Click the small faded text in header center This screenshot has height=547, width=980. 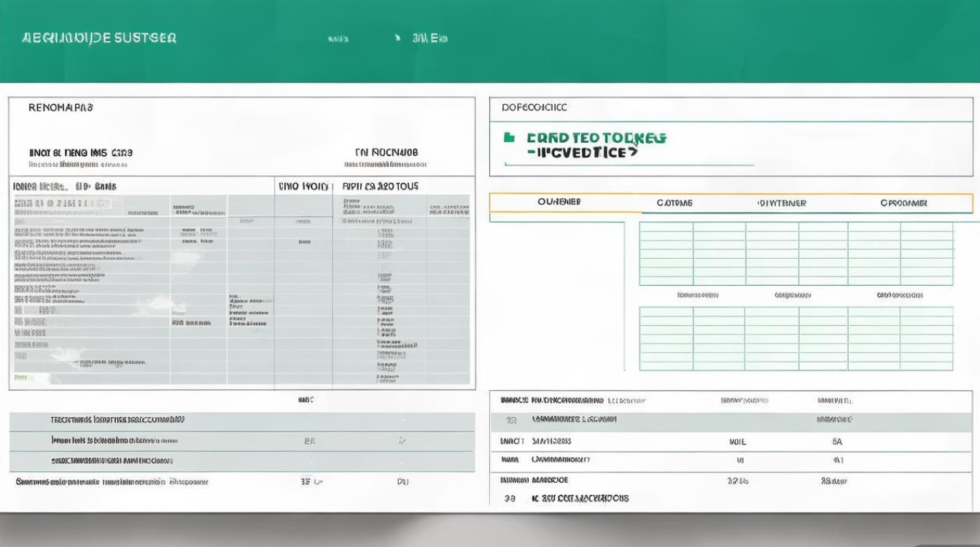337,39
